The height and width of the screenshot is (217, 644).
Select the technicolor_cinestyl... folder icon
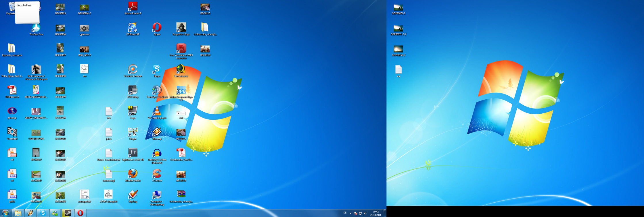205,29
